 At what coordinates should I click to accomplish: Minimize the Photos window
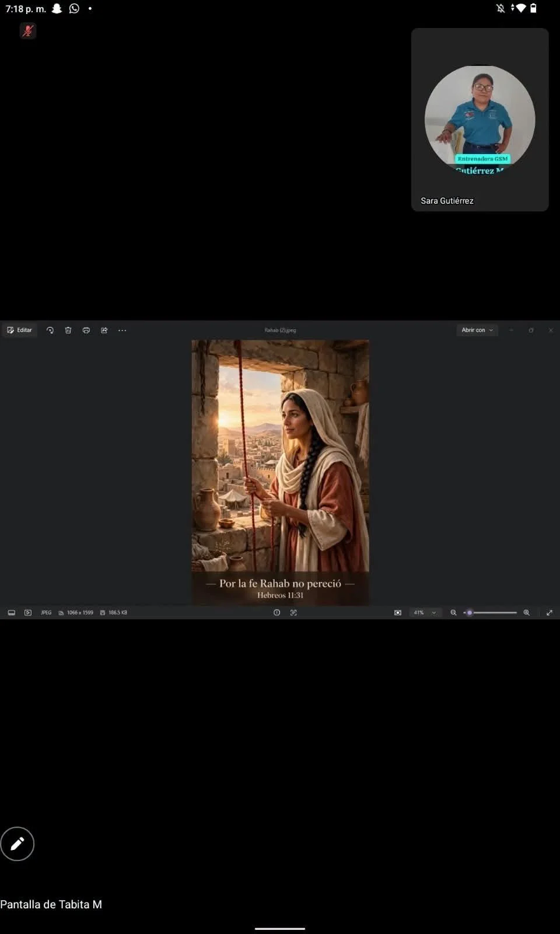512,330
